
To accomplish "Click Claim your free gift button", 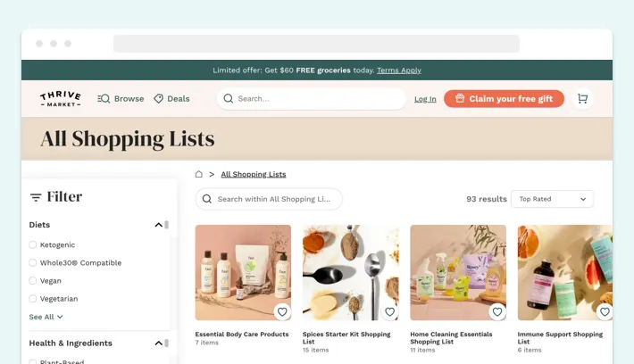I will (504, 98).
